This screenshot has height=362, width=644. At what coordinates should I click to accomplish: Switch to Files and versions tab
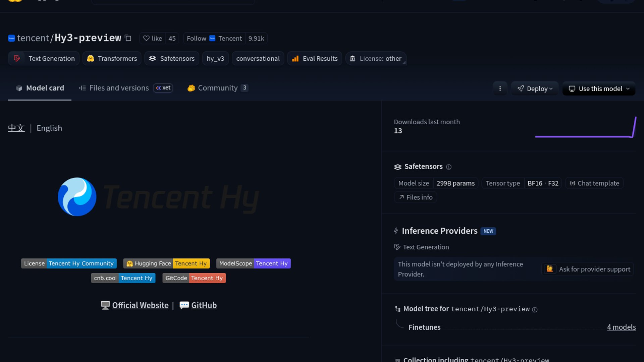point(119,88)
